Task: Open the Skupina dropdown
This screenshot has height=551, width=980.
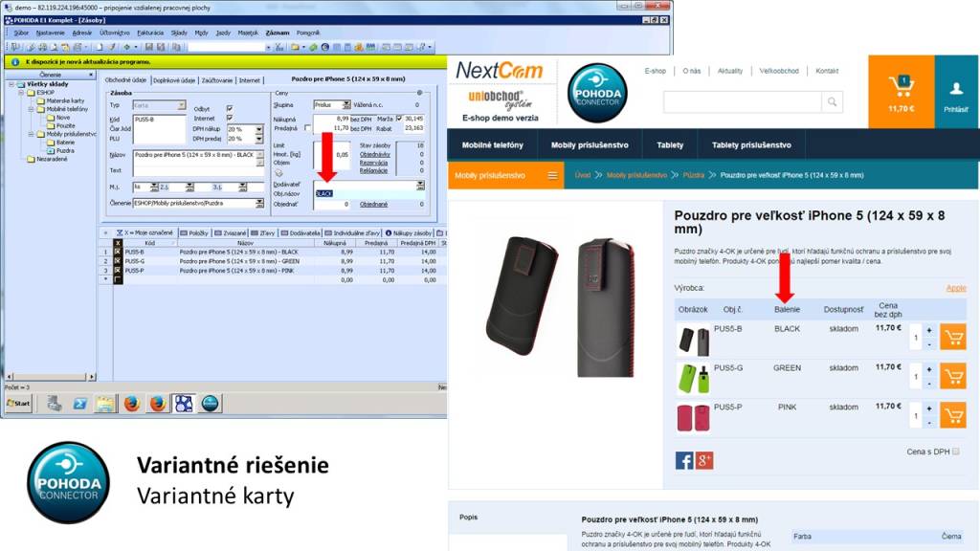Action: coord(346,105)
